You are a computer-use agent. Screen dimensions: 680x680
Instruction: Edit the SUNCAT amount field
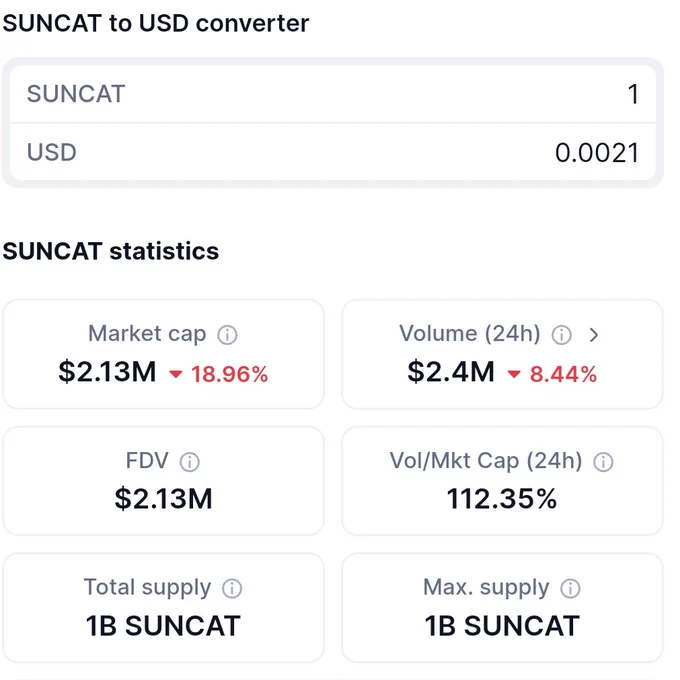coord(333,94)
